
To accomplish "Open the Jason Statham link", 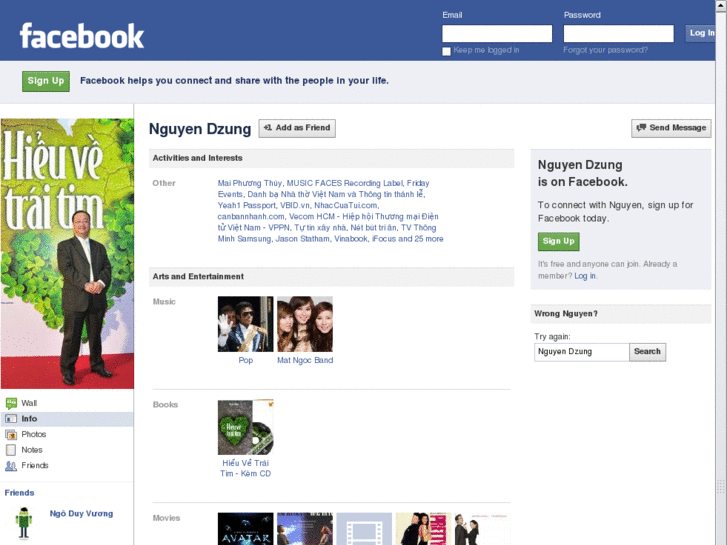I will 303,239.
